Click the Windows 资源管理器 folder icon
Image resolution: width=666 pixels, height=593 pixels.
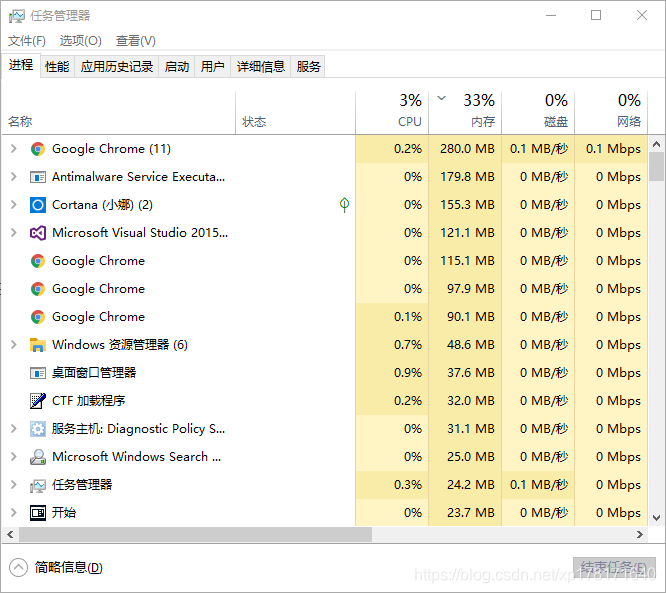[x=38, y=345]
